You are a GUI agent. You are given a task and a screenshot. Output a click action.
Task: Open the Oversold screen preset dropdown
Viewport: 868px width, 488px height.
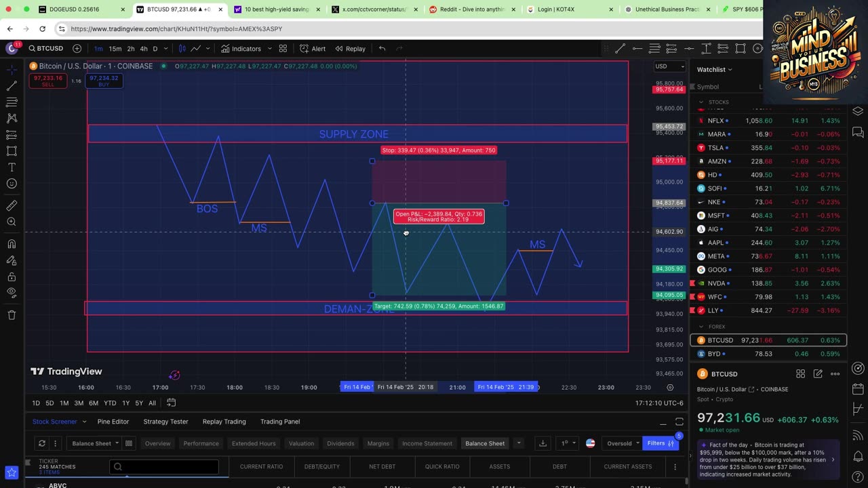coord(623,443)
